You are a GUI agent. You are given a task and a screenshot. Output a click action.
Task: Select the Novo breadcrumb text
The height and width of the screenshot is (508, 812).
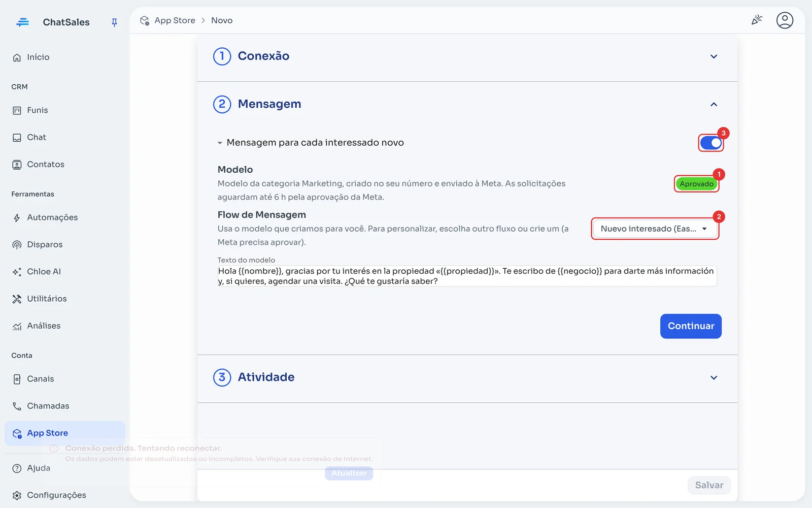point(222,20)
